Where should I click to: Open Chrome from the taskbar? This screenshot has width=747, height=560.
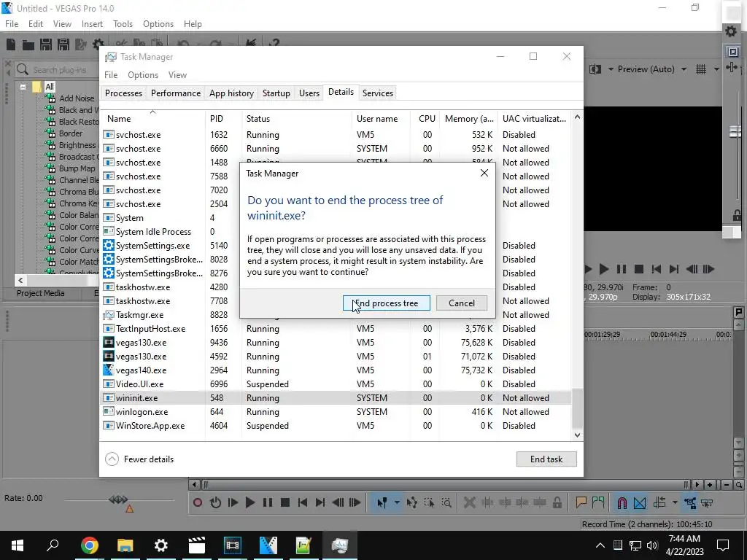90,545
